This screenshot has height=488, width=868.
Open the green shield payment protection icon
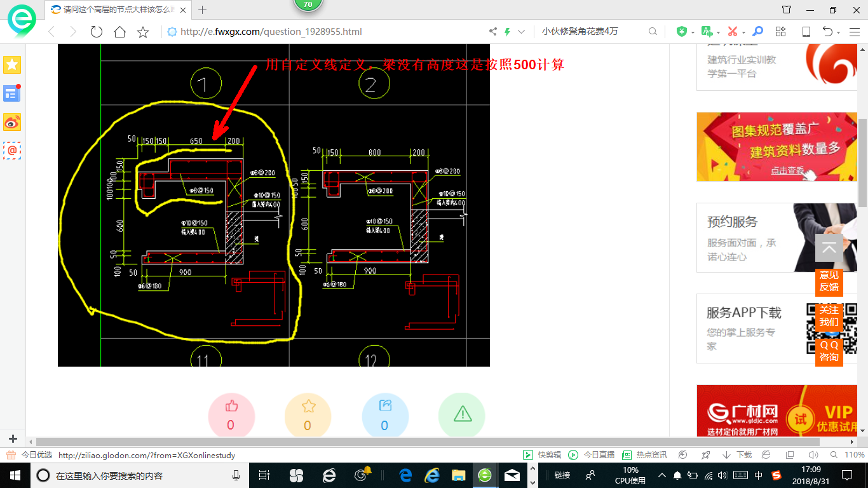pos(681,31)
